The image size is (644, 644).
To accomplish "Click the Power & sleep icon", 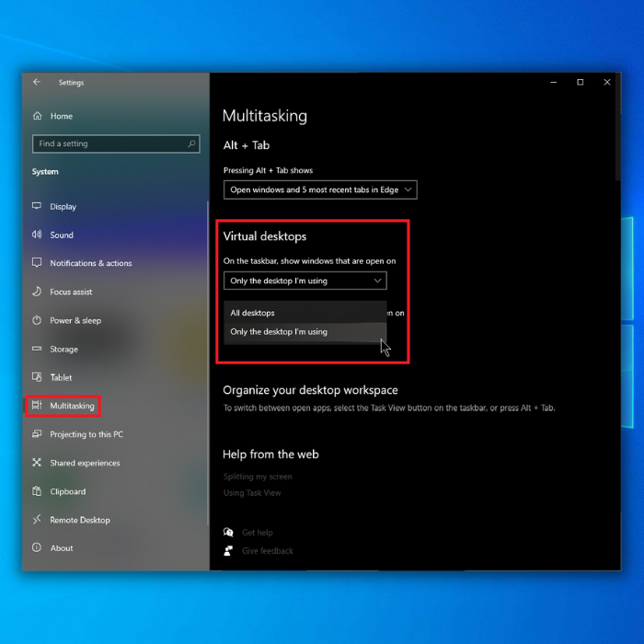I will (37, 320).
